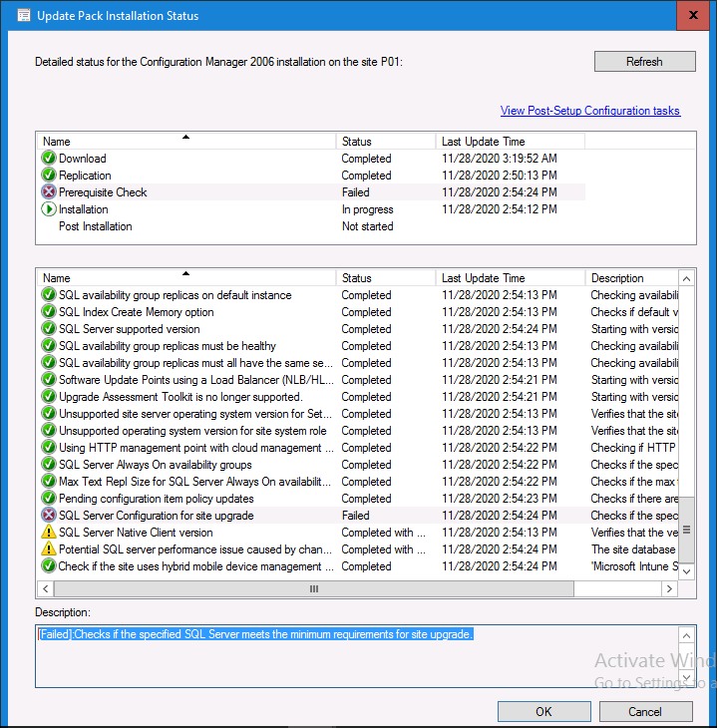Click status icon for hybrid mobile device management row
This screenshot has height=728, width=717.
48,566
